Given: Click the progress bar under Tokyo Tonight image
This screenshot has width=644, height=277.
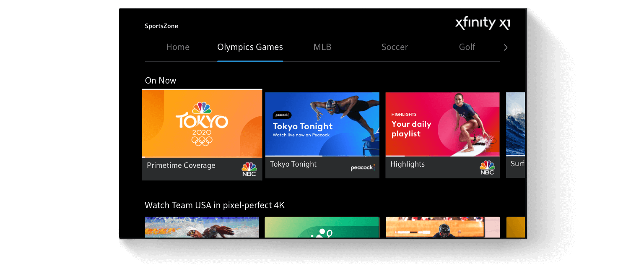Looking at the screenshot, I should coord(322,156).
